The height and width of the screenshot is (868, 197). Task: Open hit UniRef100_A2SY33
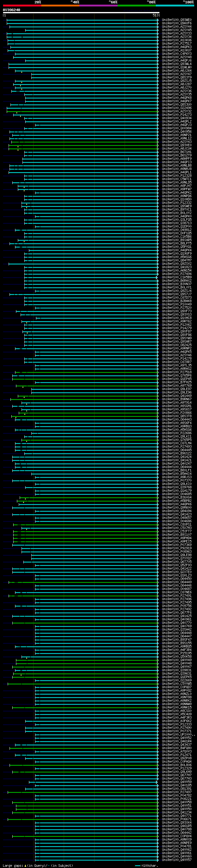pyautogui.click(x=177, y=33)
